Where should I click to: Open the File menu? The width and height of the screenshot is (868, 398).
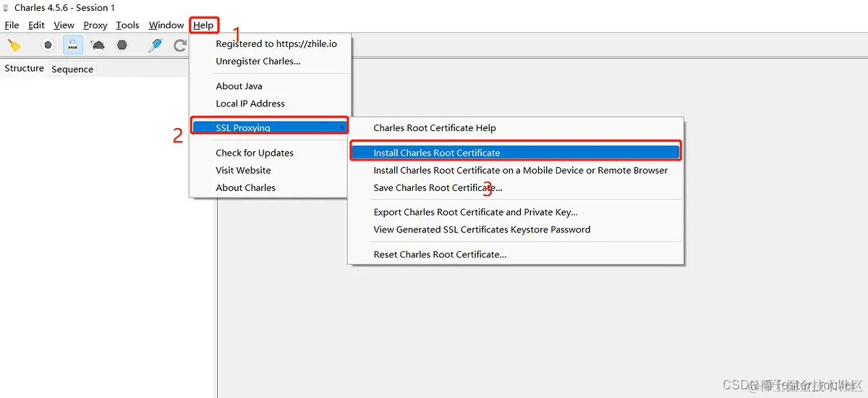tap(12, 25)
